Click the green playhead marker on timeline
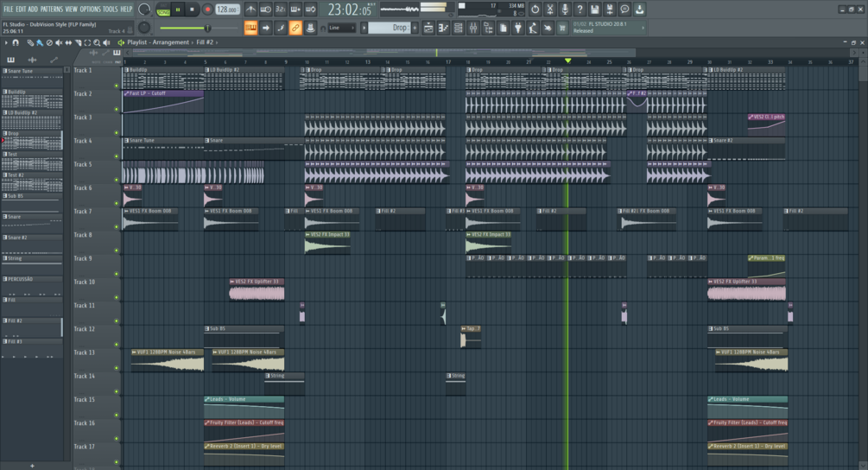This screenshot has height=470, width=868. [x=567, y=60]
